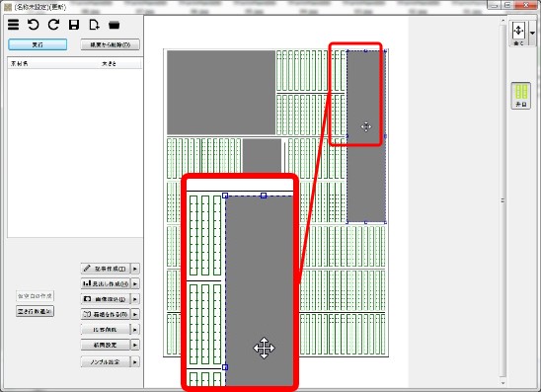Expand the dropdown arrow beside the move tool
The height and width of the screenshot is (392, 541).
click(532, 34)
